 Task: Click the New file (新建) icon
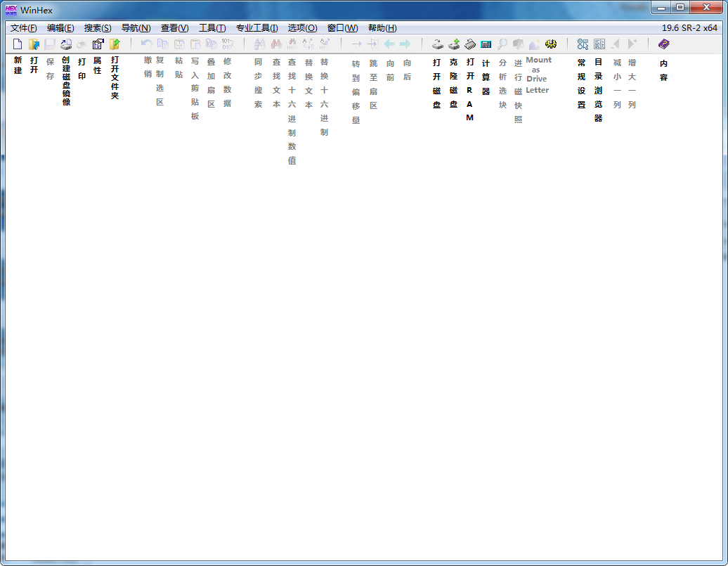pos(18,44)
